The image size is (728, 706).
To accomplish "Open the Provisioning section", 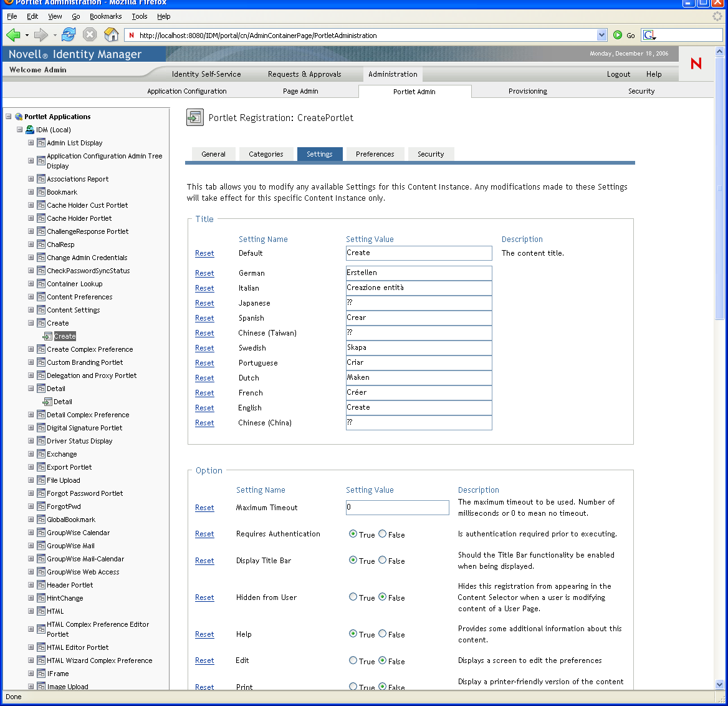I will (x=528, y=91).
